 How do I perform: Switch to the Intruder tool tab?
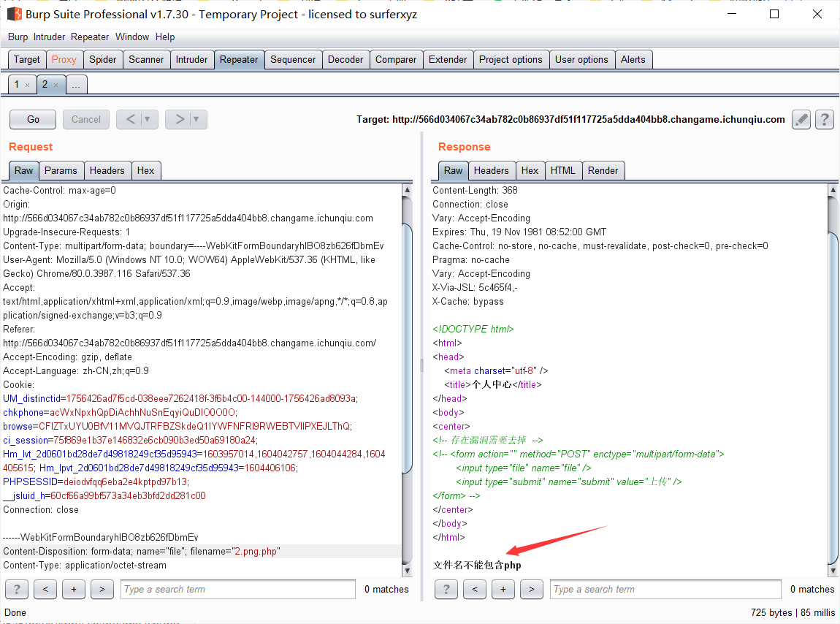(x=192, y=59)
